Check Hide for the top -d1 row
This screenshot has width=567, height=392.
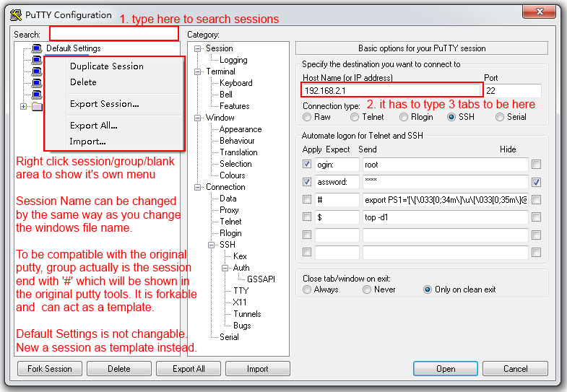(x=536, y=217)
